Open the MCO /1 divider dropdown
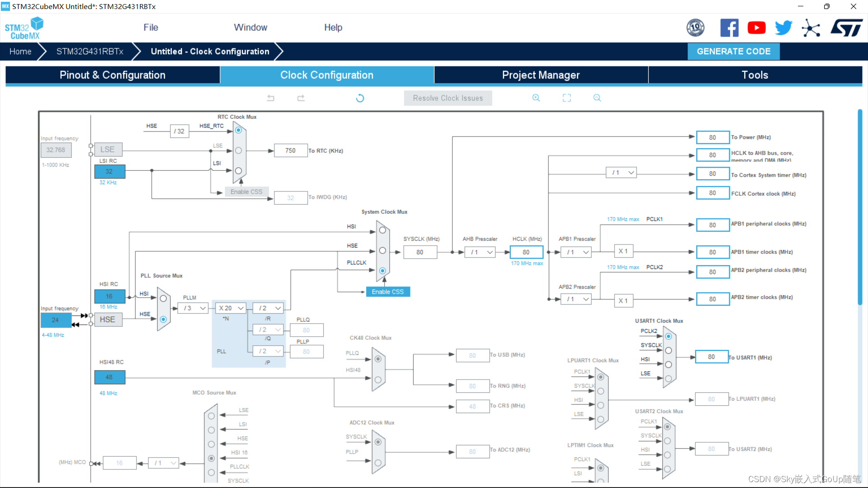 pos(164,463)
